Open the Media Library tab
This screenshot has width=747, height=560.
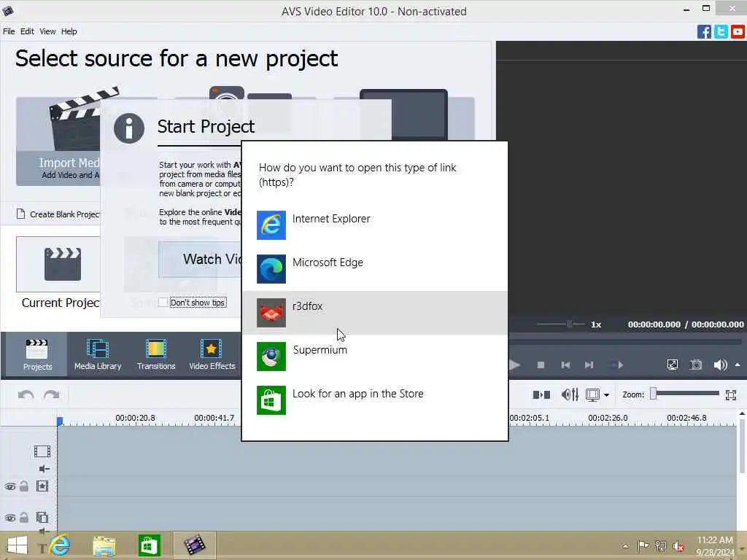[98, 355]
